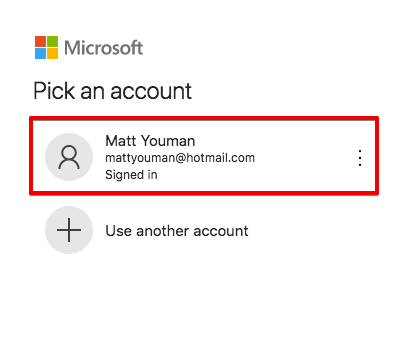Screen dimensions: 408x361
Task: Click empty space between email and three dots
Action: 305,158
